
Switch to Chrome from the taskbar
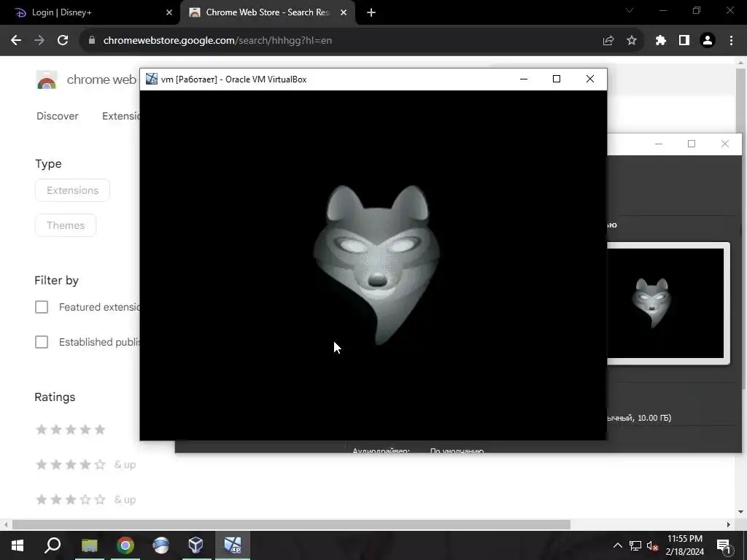tap(125, 545)
